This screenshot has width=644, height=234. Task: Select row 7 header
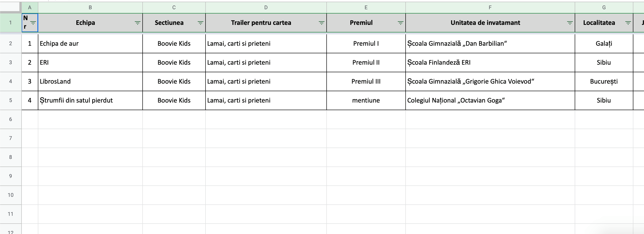point(10,138)
